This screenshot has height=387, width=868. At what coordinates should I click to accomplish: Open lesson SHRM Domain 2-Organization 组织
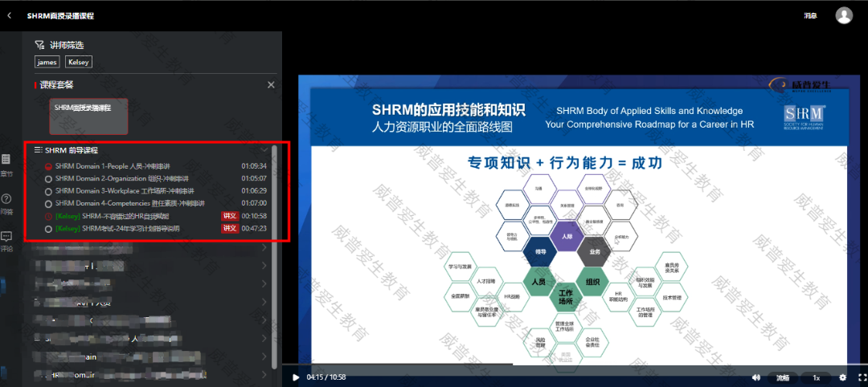(122, 178)
